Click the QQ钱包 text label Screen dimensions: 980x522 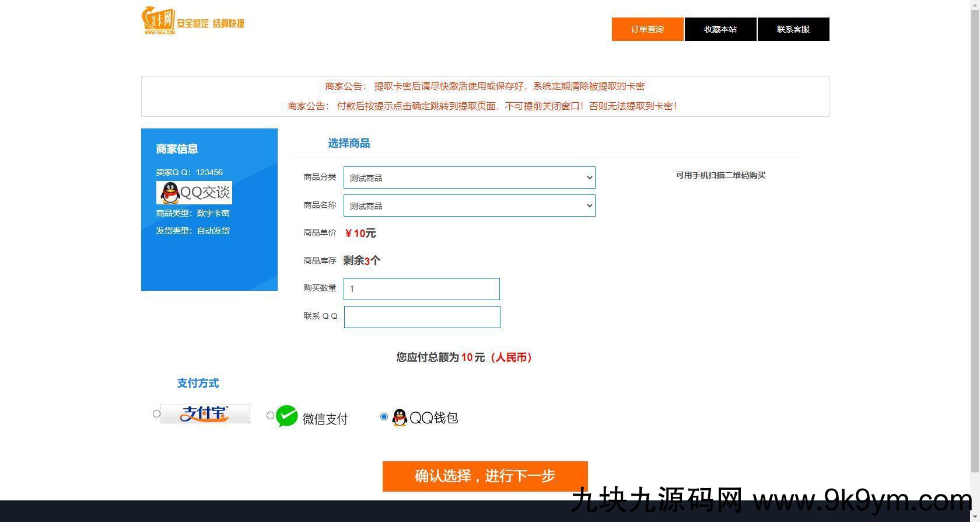(x=434, y=418)
